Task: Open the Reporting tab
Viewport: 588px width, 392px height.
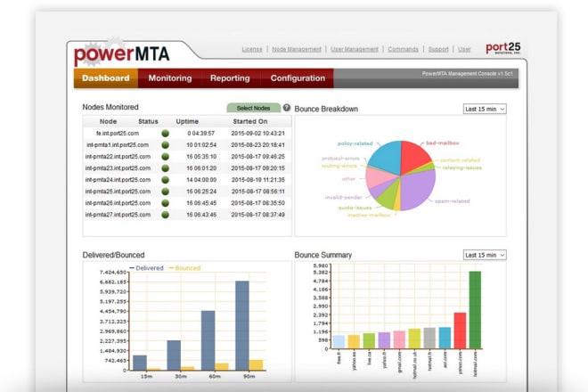Action: pos(230,78)
